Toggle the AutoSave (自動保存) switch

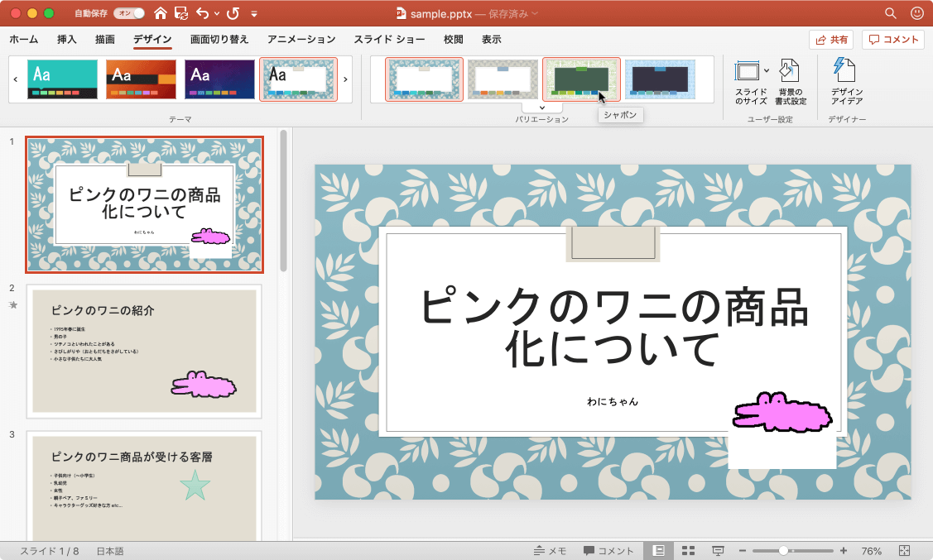coord(128,13)
